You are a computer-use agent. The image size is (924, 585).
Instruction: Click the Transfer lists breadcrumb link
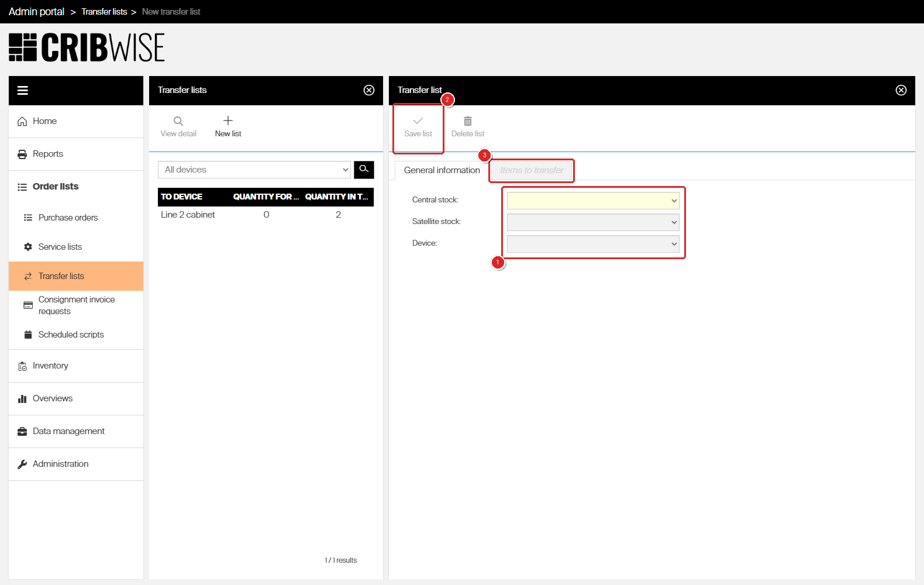[104, 12]
